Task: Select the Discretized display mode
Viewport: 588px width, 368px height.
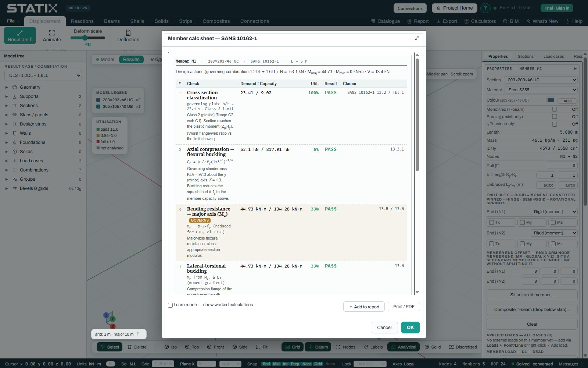Action: click(x=463, y=347)
